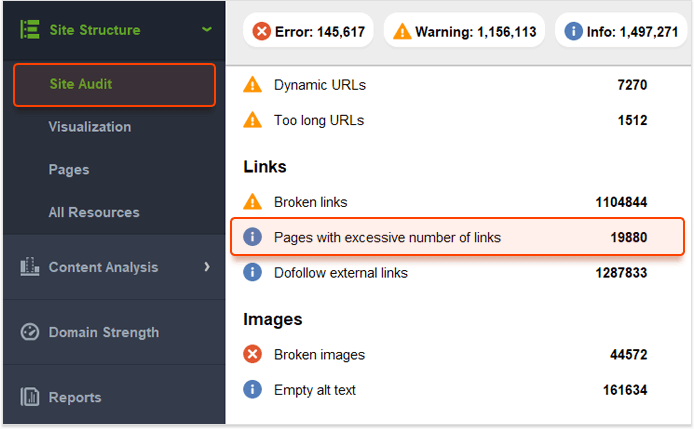
Task: Expand the Content Analysis arrow
Action: coord(207,267)
